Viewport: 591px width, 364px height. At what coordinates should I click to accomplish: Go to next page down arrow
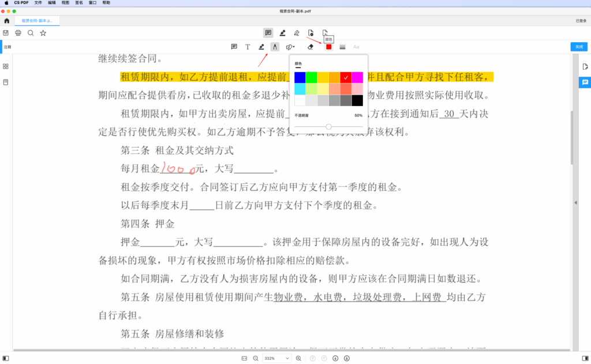[335, 358]
